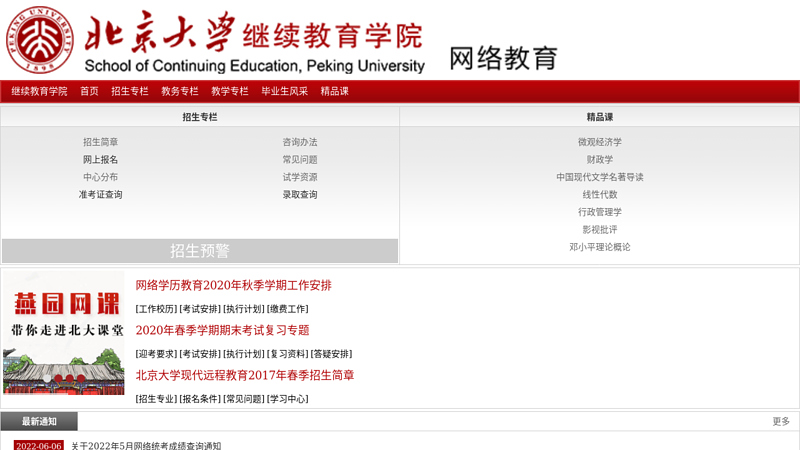Open 毕业生风采 in the navigation bar
Image resolution: width=800 pixels, height=450 pixels.
[x=285, y=91]
